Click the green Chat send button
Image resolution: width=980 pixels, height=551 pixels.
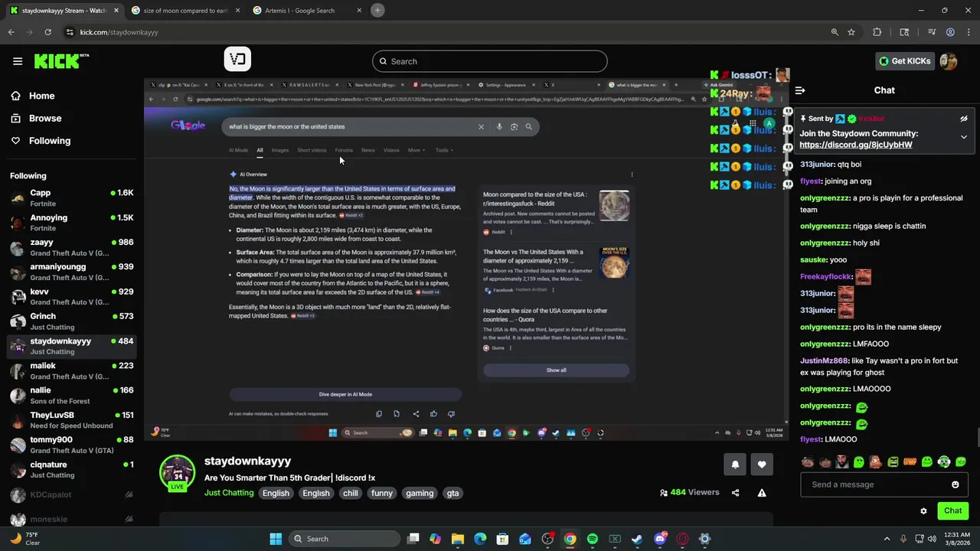tap(952, 510)
